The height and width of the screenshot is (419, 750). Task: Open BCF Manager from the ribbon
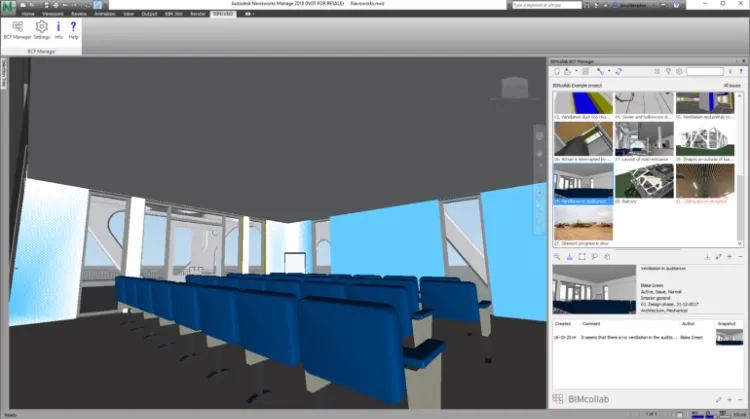(x=17, y=29)
